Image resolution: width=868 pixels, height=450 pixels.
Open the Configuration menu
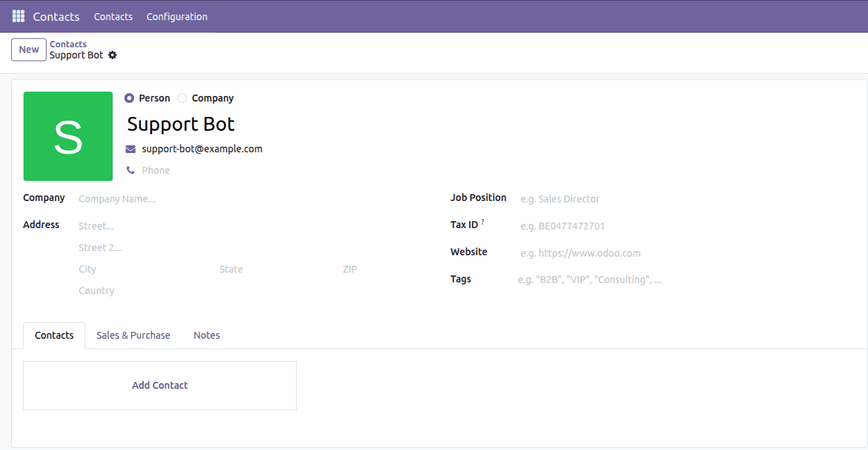[x=177, y=16]
